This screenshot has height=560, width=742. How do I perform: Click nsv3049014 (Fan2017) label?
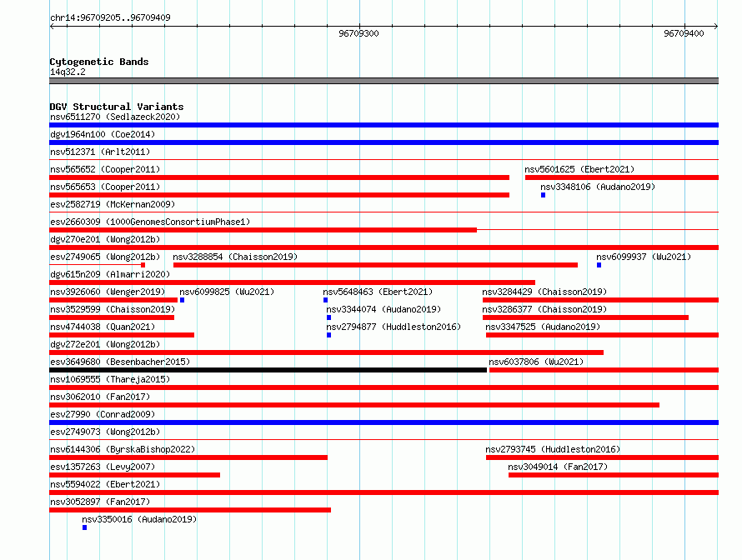[558, 467]
